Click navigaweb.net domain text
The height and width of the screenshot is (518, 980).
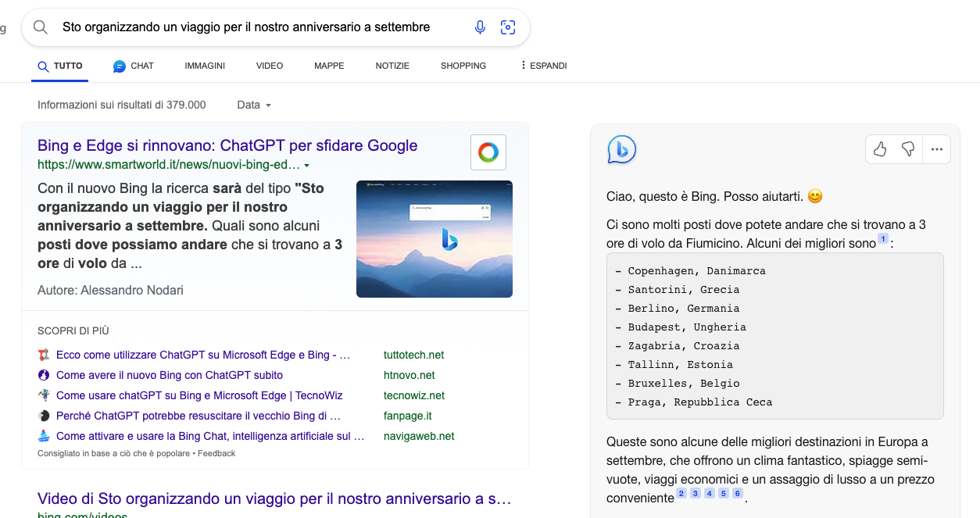point(419,436)
